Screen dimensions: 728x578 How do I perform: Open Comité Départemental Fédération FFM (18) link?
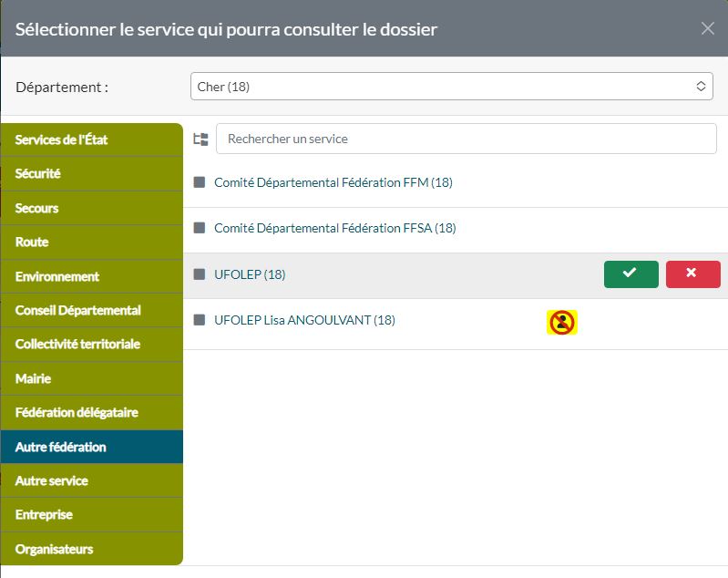333,182
